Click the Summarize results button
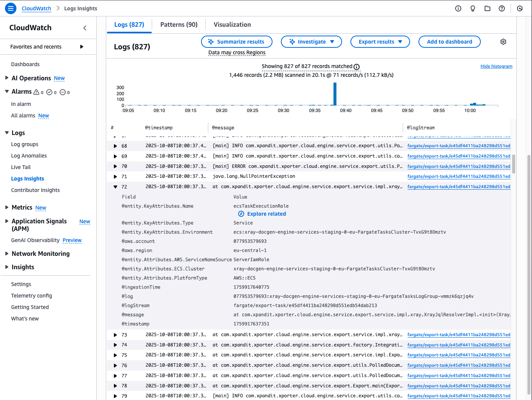Viewport: 532px width, 400px height. [237, 42]
